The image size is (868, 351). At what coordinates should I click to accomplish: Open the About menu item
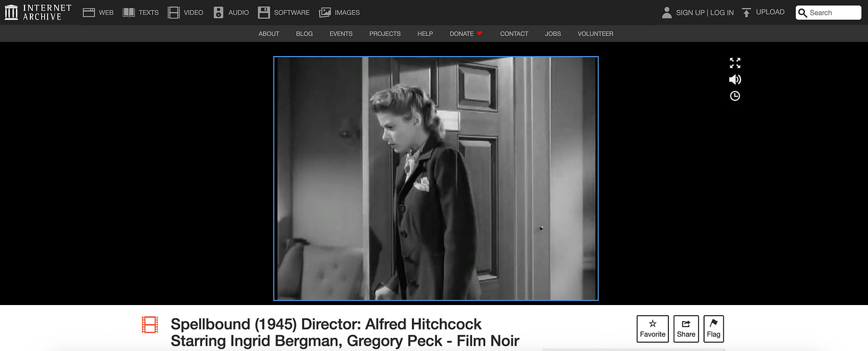269,33
